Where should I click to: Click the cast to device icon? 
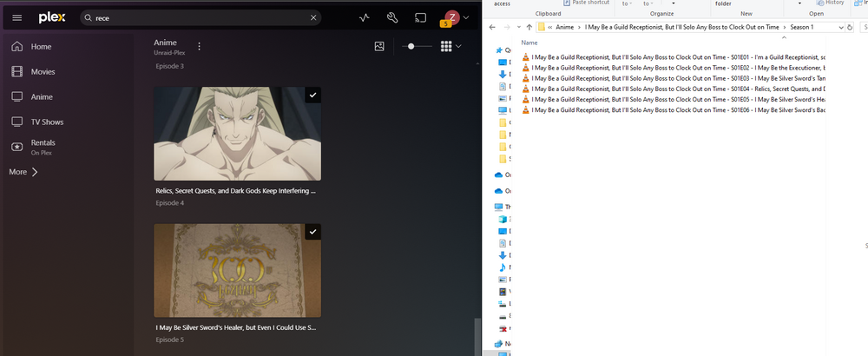pyautogui.click(x=421, y=17)
